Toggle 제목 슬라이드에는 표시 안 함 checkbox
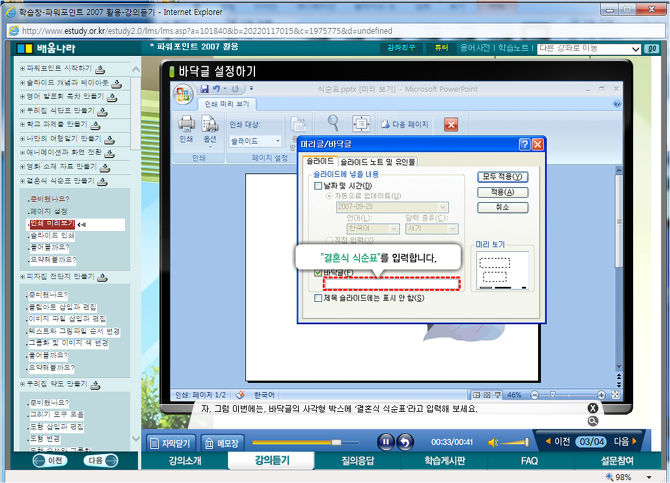Image resolution: width=670 pixels, height=483 pixels. pyautogui.click(x=318, y=298)
